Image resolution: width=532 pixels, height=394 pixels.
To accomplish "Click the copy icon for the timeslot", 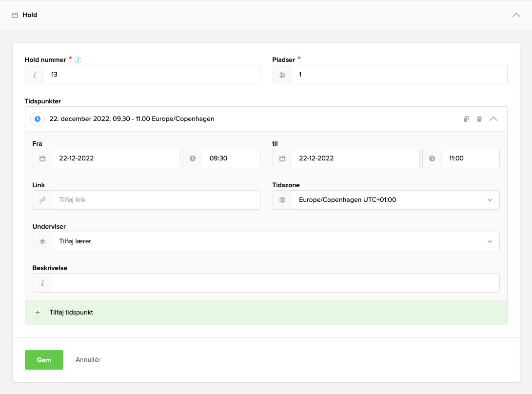I will tap(466, 119).
